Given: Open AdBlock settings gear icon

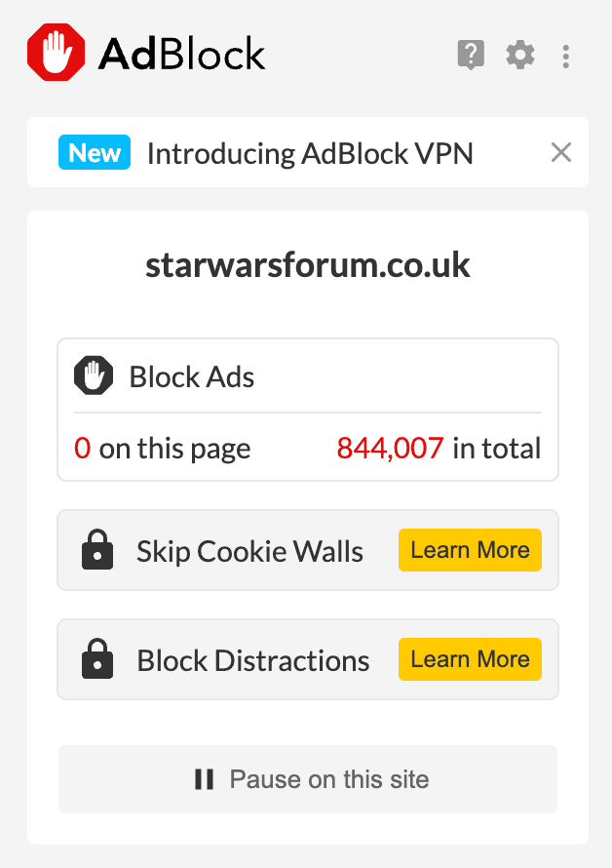Looking at the screenshot, I should tap(520, 55).
